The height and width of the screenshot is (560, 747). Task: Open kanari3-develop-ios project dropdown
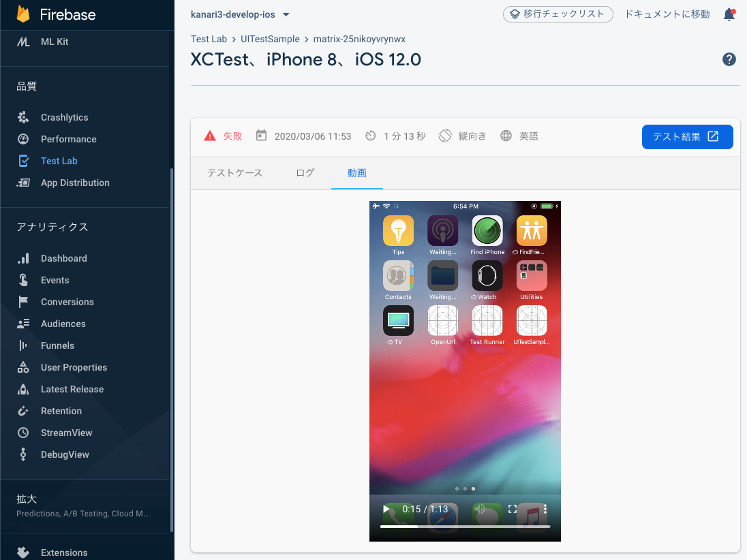click(240, 15)
